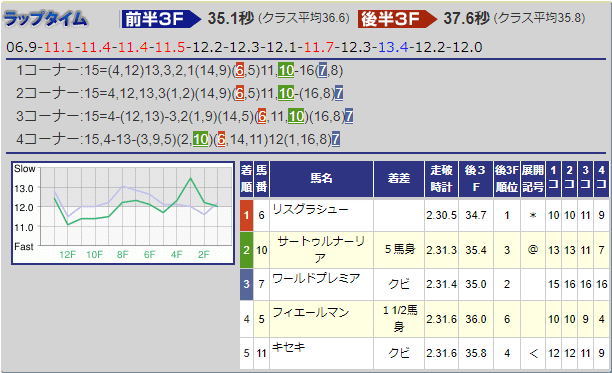612x373 pixels.
Task: Click the 4コ column header
Action: click(x=601, y=179)
